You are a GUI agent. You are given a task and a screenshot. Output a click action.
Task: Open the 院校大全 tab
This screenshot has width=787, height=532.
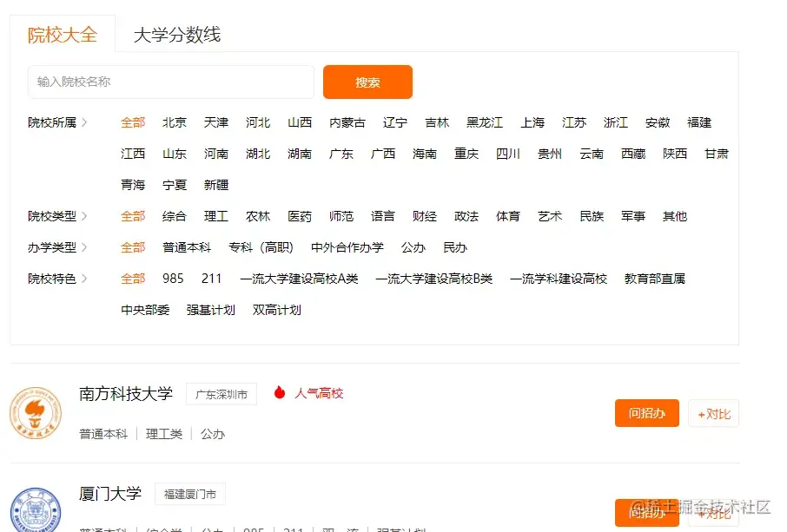(x=63, y=35)
